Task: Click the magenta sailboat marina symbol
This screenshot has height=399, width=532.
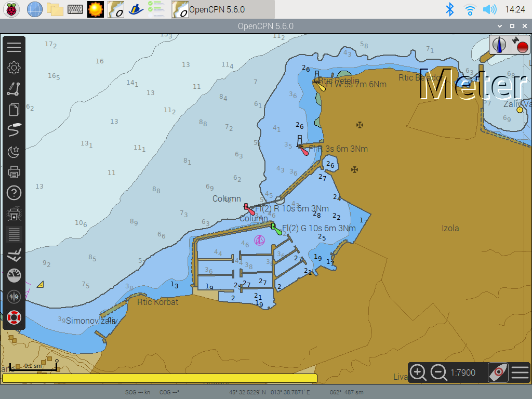Action: pyautogui.click(x=260, y=240)
